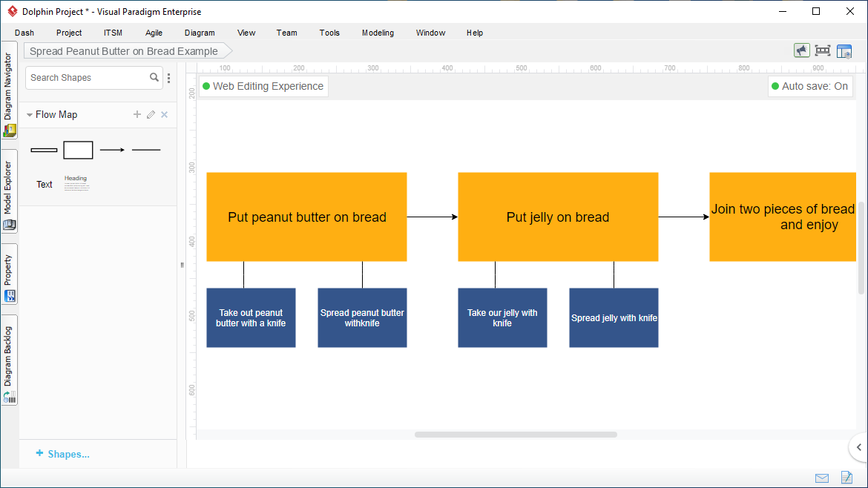Screen dimensions: 868x488
Task: Close the Flow Map palette
Action: 165,114
